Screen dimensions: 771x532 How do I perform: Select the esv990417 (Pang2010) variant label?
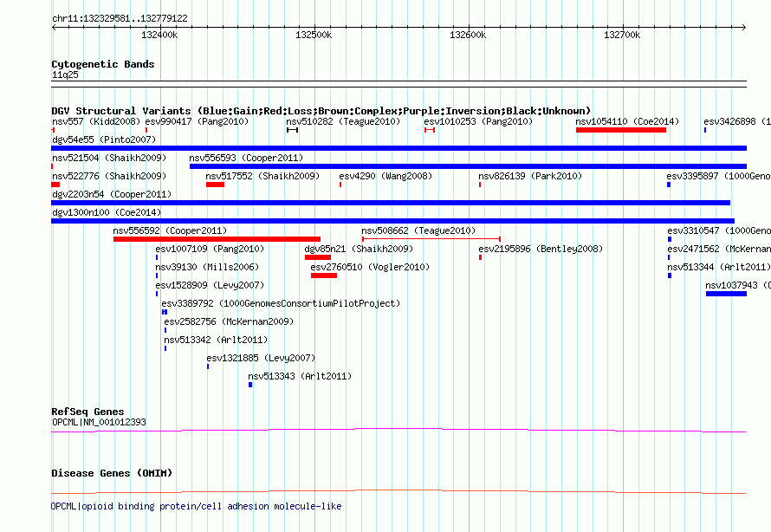(197, 121)
